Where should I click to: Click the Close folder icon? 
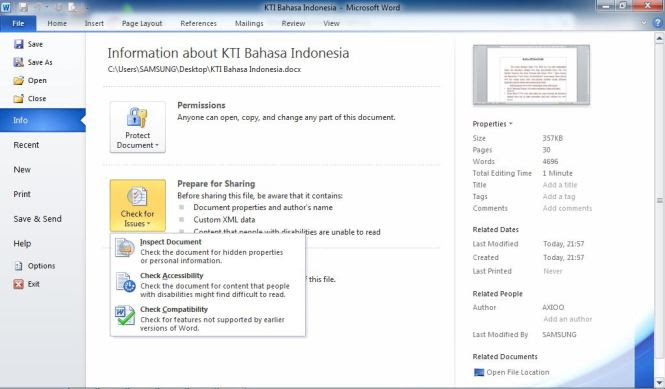click(x=19, y=98)
